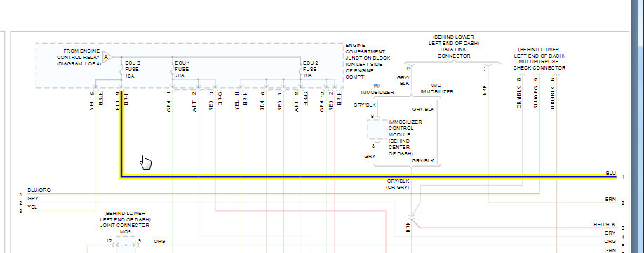Click the YEL label at left pin 3
The width and height of the screenshot is (644, 253).
point(32,207)
